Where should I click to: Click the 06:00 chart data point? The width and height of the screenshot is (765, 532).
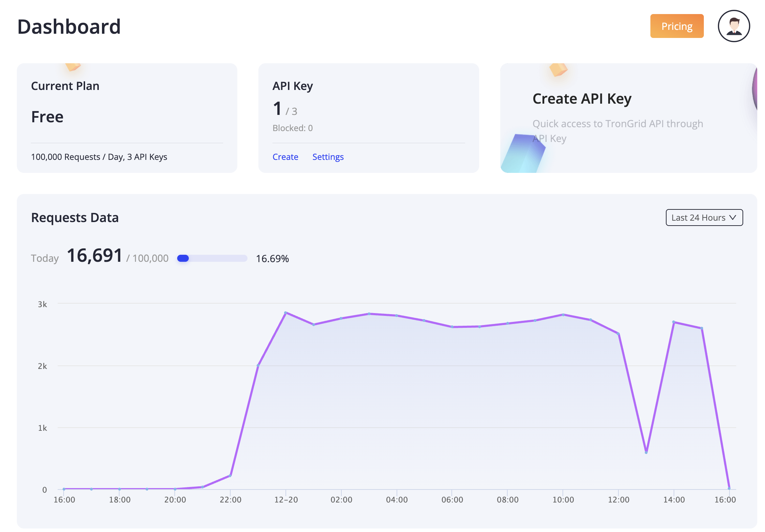tap(452, 327)
